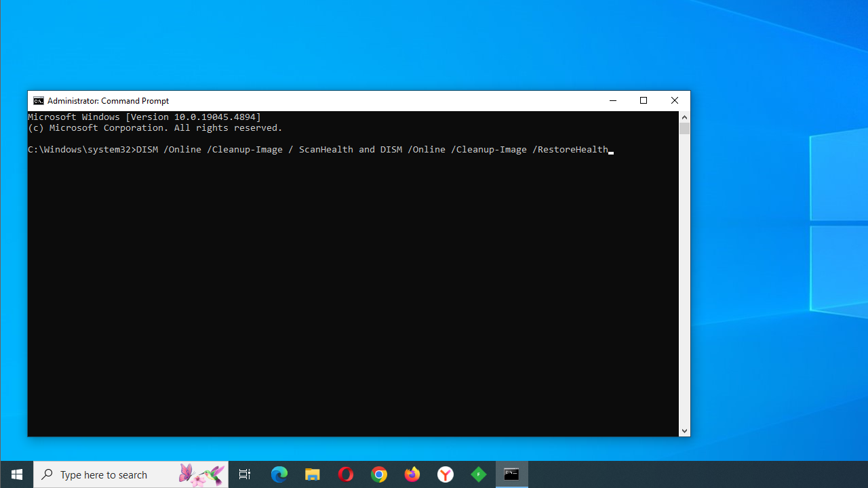Maximize the Command Prompt window
This screenshot has height=488, width=868.
pos(644,101)
